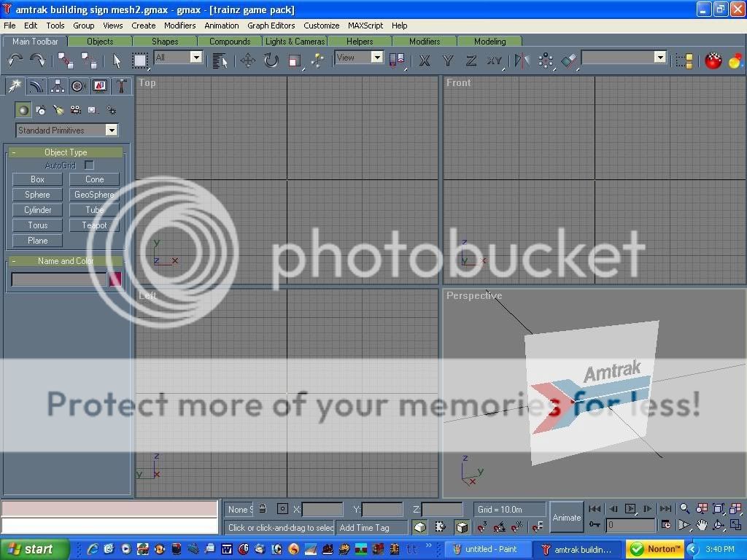
Task: Click the Cylinder primitive button
Action: 37,210
